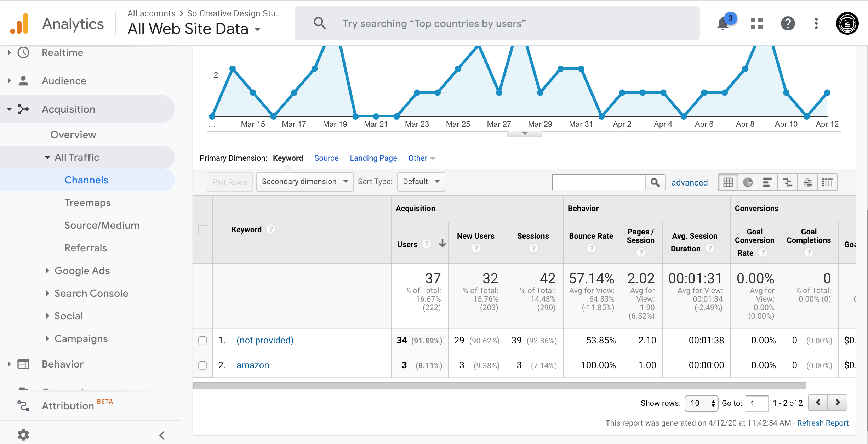
Task: Switch to Performance bar view
Action: click(767, 182)
